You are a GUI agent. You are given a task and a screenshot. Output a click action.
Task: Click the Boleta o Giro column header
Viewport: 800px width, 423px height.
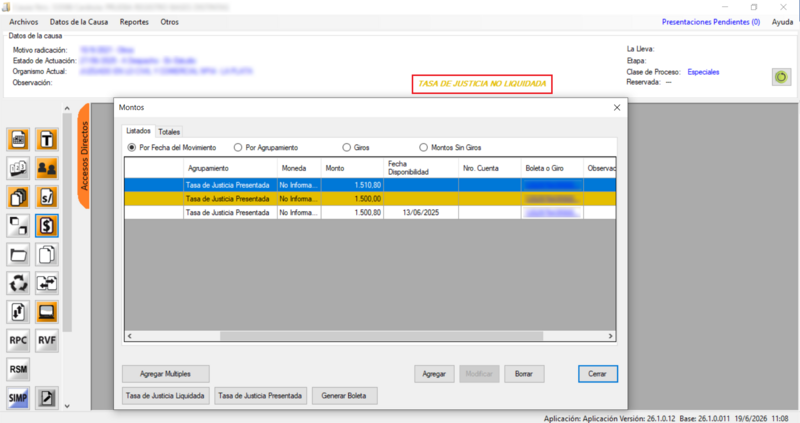[x=552, y=168]
